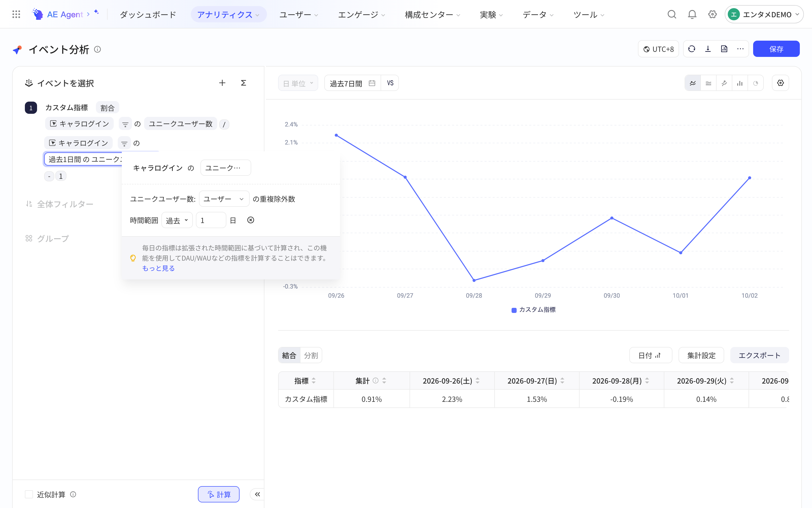Add an event with the plus icon
Image resolution: width=812 pixels, height=508 pixels.
222,83
